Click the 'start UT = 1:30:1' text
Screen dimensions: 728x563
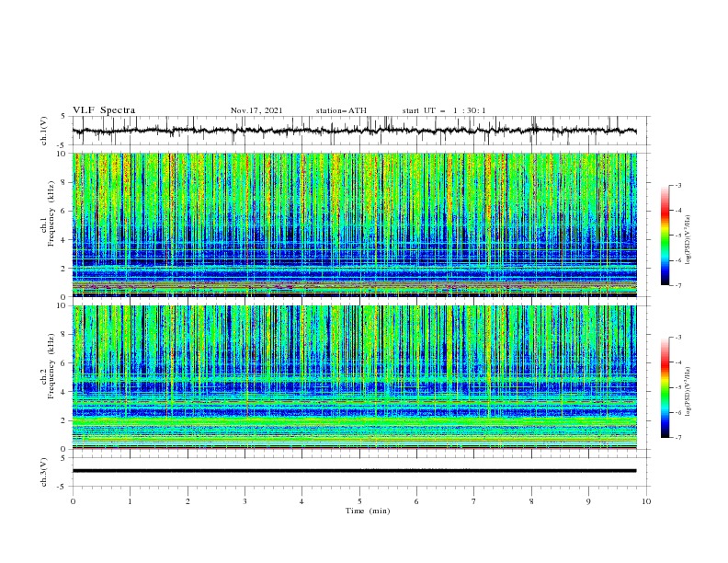(444, 110)
